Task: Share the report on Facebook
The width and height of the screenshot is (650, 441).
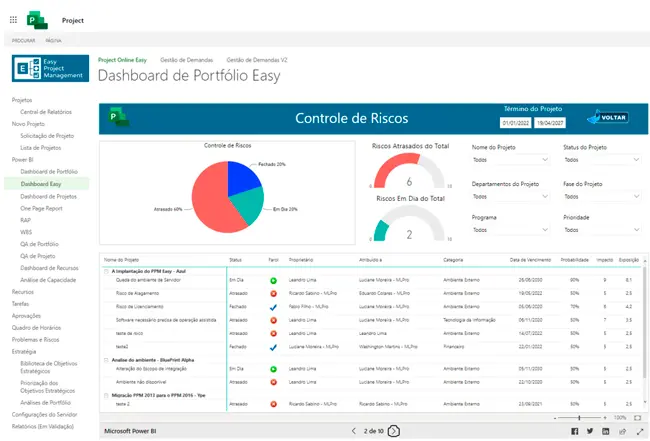Action: click(x=575, y=431)
